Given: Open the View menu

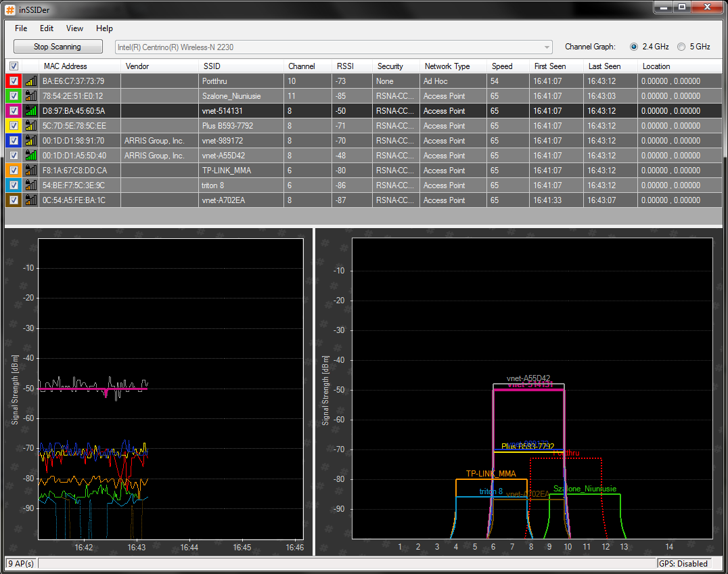Looking at the screenshot, I should click(74, 28).
